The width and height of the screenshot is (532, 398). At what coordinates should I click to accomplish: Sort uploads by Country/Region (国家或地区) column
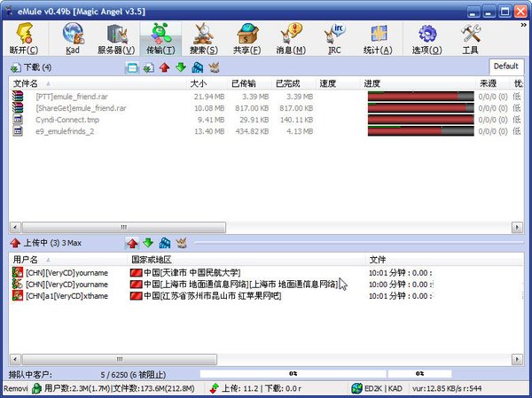click(246, 260)
